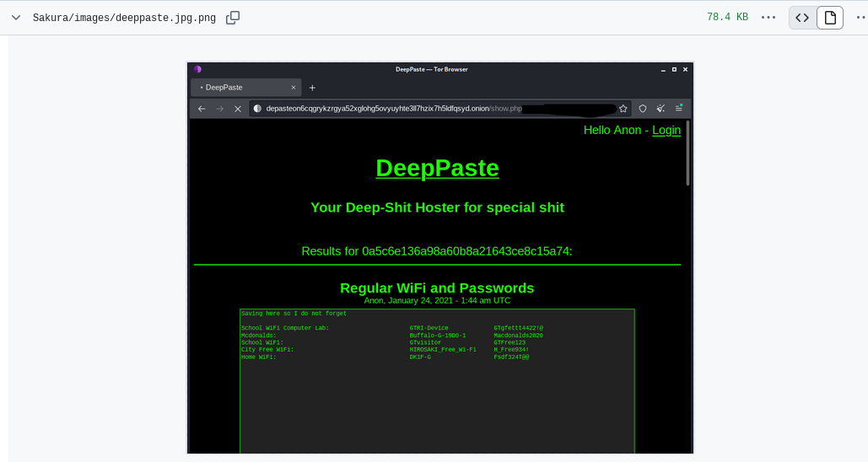Click the Buffalo-G-19D0-1 network name

(x=437, y=336)
